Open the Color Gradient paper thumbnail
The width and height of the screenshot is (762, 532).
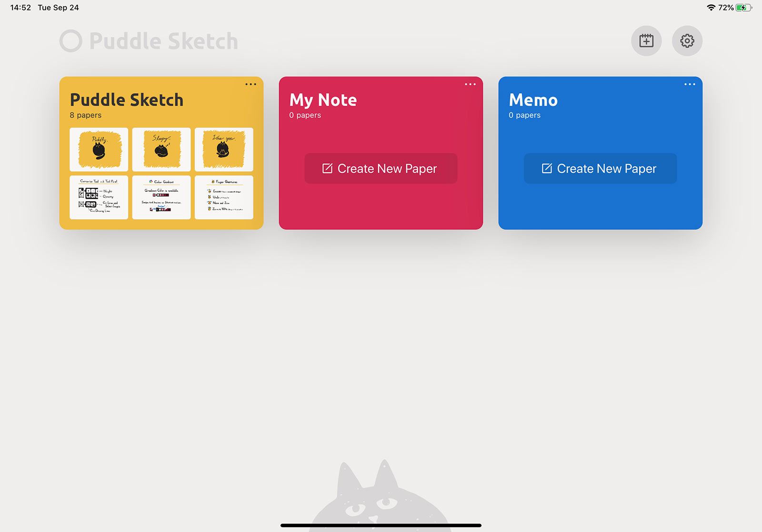161,197
